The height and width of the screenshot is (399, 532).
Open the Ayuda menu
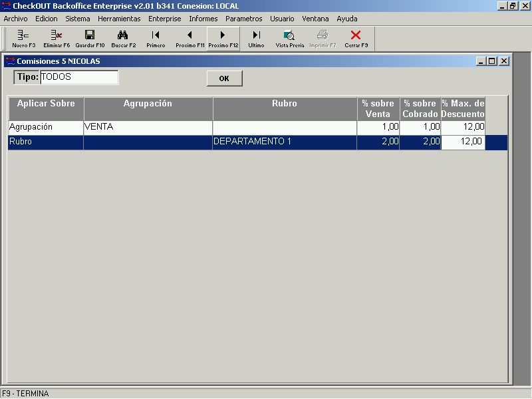346,19
